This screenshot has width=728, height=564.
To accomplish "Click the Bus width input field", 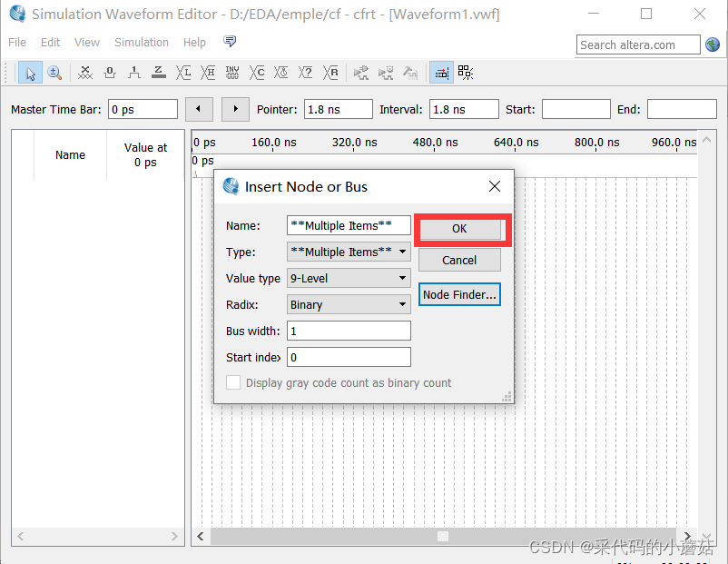I will [349, 331].
